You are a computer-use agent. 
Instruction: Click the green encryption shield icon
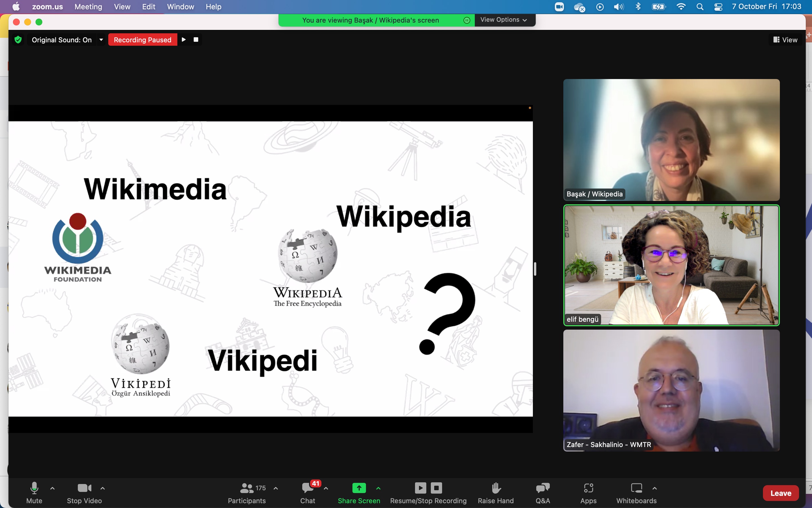[x=18, y=40]
